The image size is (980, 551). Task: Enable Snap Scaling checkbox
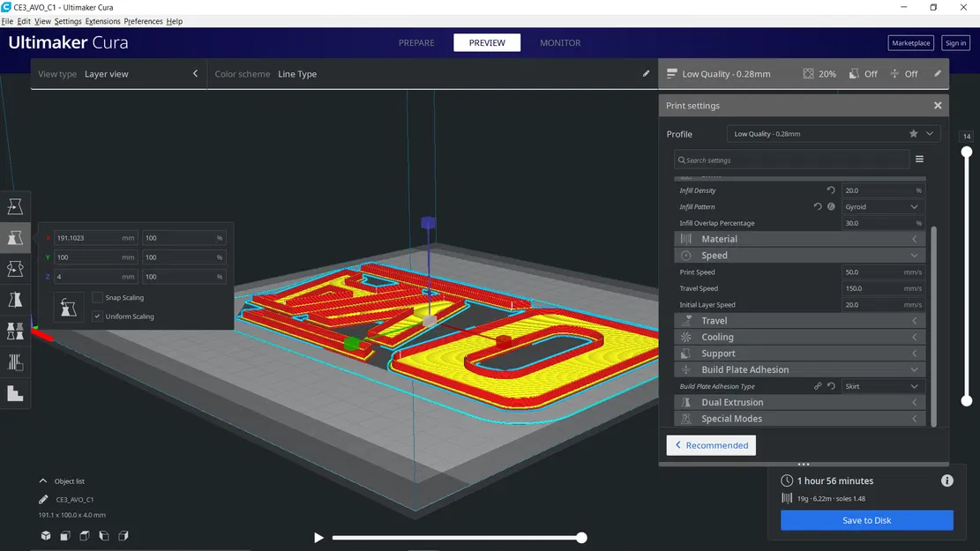(97, 297)
